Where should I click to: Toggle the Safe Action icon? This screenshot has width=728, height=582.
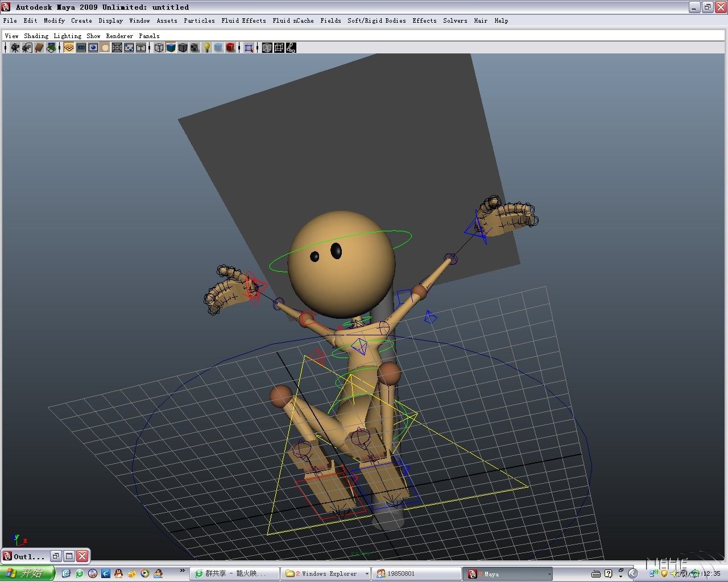(x=129, y=48)
